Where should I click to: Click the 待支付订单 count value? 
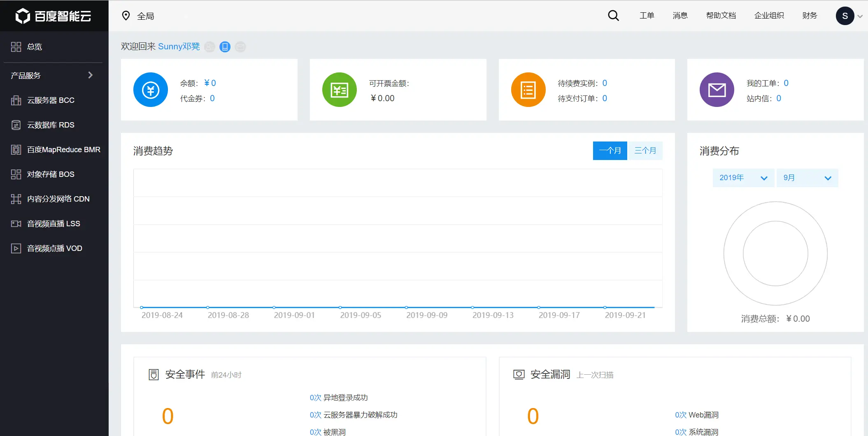(x=605, y=98)
